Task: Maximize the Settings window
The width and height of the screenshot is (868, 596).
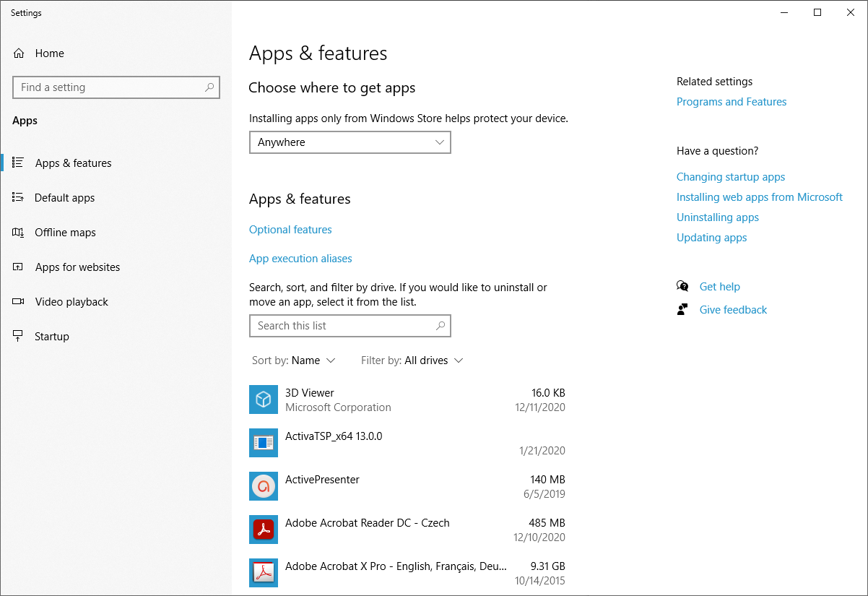Action: [x=817, y=12]
